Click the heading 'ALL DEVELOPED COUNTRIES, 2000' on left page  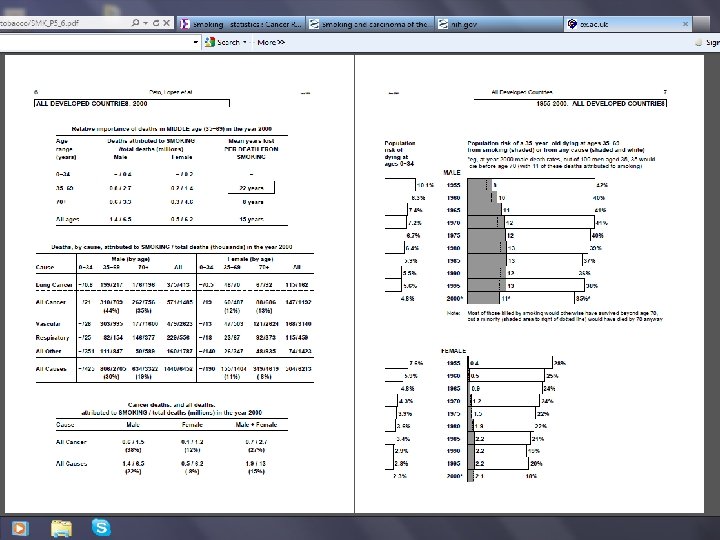92,104
